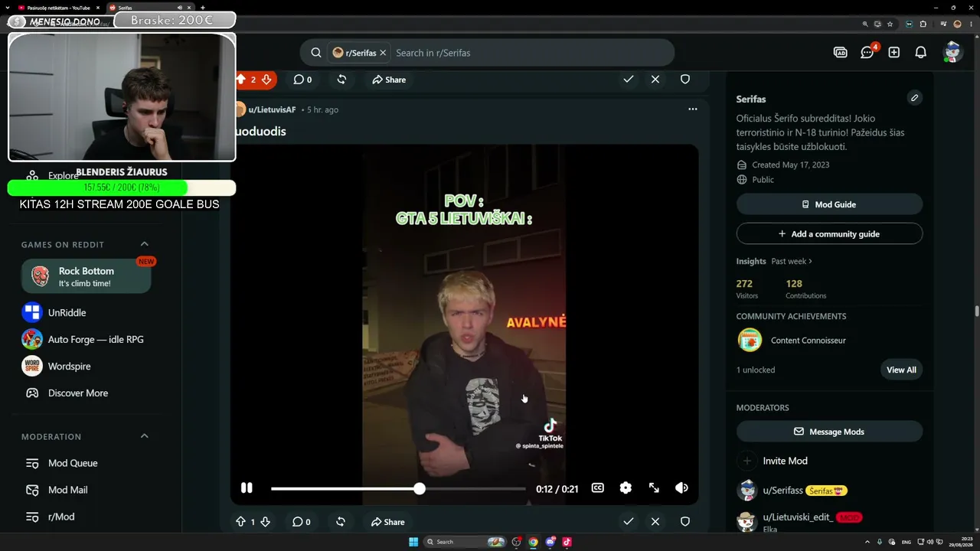The height and width of the screenshot is (551, 980).
Task: Downvote the post with 1 vote
Action: (265, 522)
